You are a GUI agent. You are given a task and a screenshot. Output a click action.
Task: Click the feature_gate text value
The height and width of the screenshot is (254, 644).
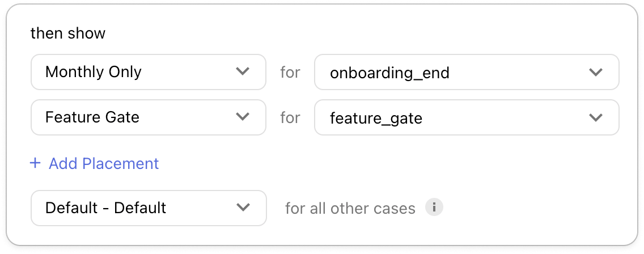point(376,118)
